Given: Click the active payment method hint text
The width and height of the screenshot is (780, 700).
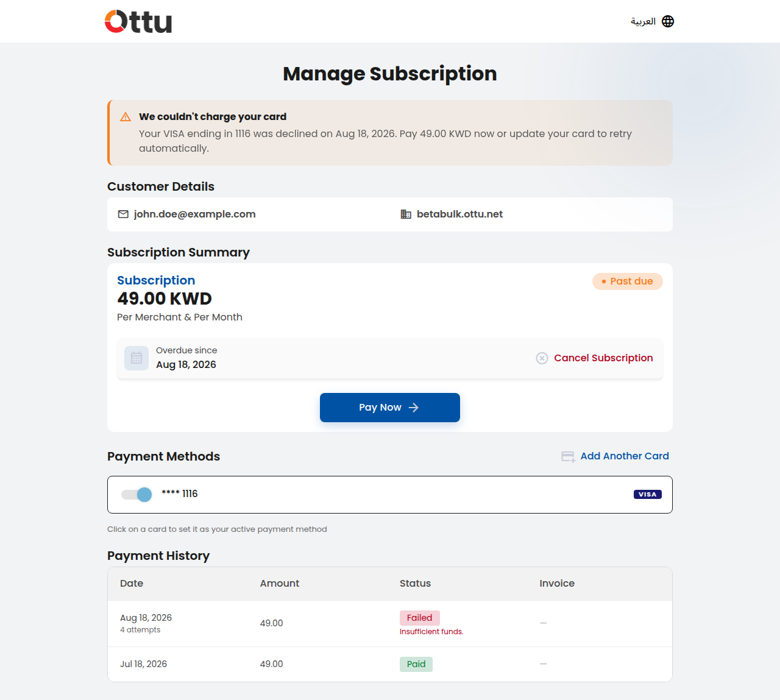Looking at the screenshot, I should [217, 529].
